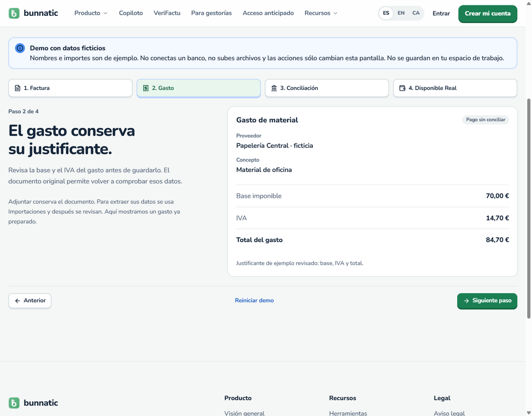Click the bunnatic logo icon in footer
The width and height of the screenshot is (532, 416).
[x=14, y=403]
